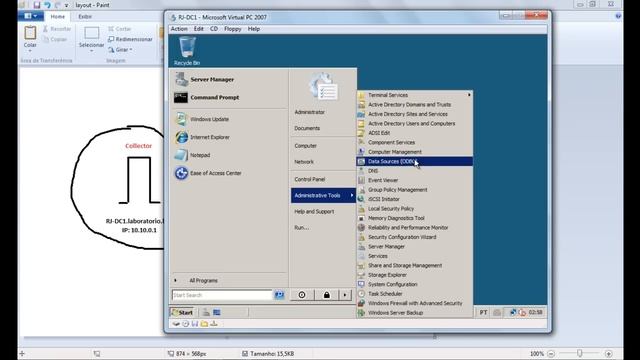Open Active Directory Domains and Trusts
This screenshot has height=360, width=640.
tap(415, 104)
